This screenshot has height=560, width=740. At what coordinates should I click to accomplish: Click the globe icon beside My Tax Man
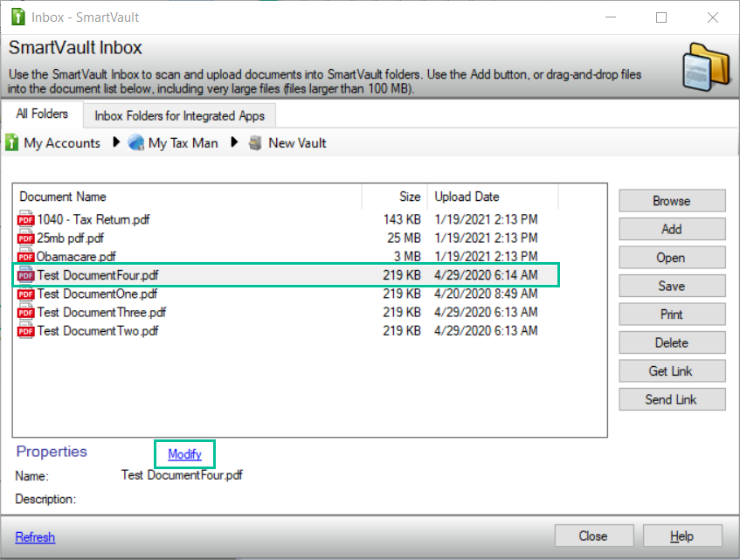click(136, 142)
